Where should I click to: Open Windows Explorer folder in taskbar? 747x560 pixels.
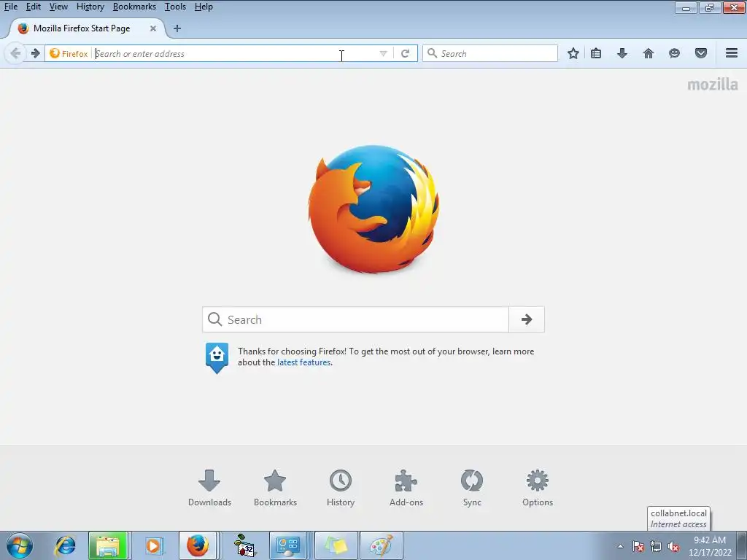tap(108, 545)
